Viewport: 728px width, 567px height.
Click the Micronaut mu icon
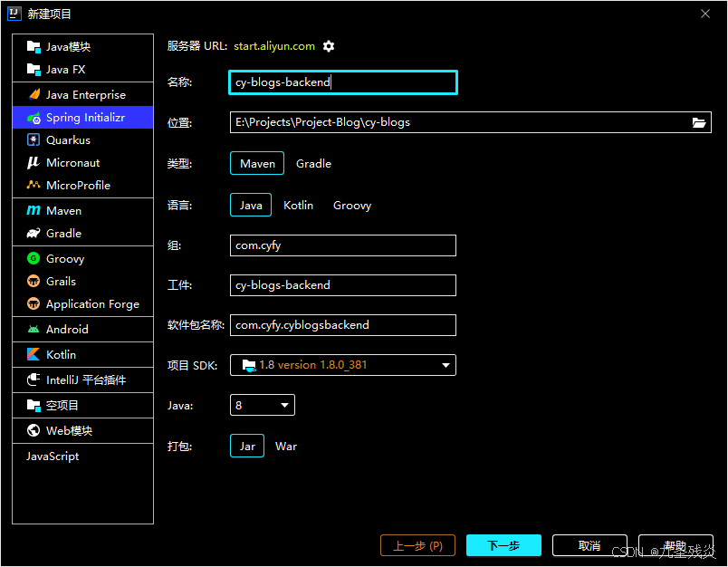point(34,162)
